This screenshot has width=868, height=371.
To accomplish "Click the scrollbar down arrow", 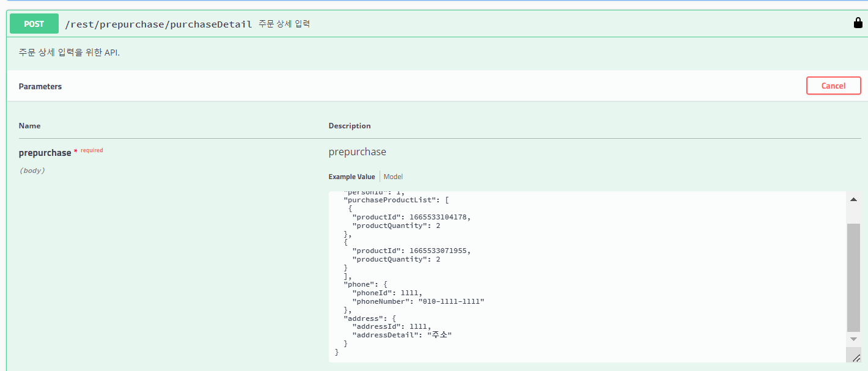I will pyautogui.click(x=853, y=338).
